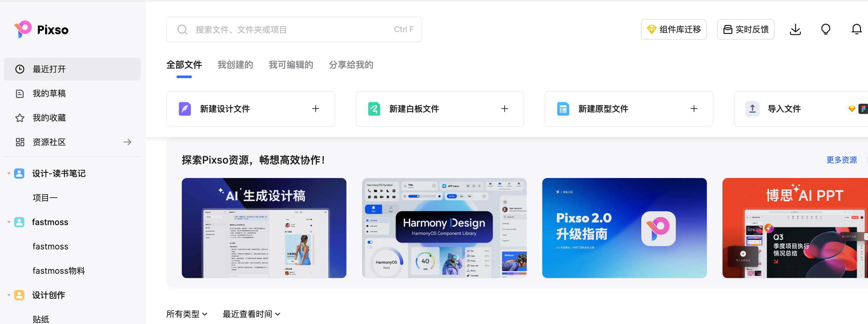This screenshot has height=324, width=868.
Task: Switch to the 我创建的 tab
Action: click(235, 65)
